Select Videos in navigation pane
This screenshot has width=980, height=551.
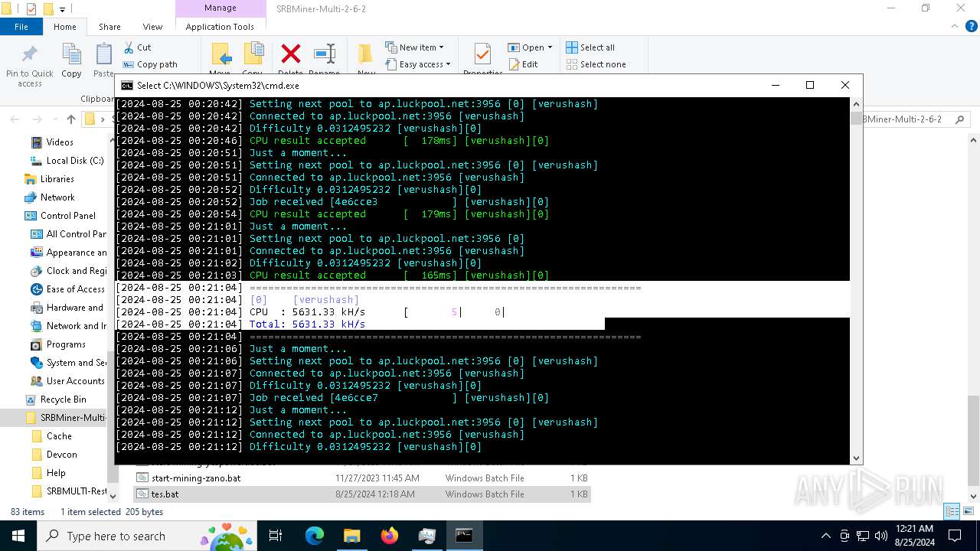(x=60, y=142)
